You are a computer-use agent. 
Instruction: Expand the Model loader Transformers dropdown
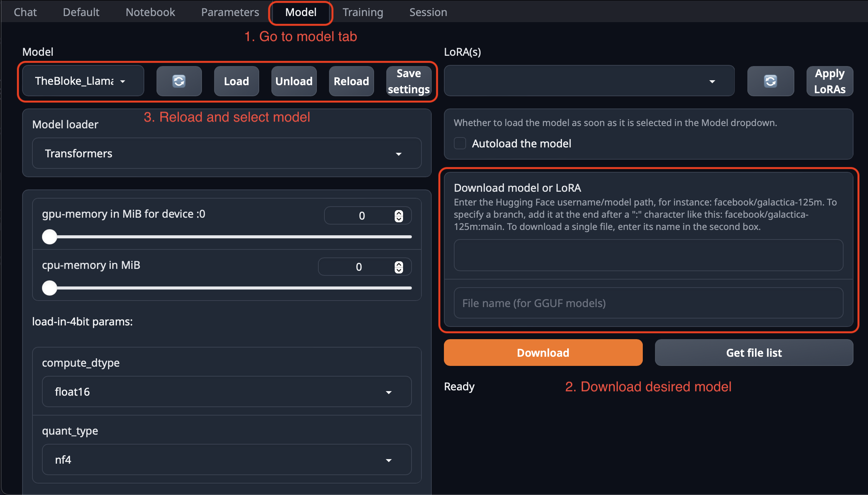(227, 154)
